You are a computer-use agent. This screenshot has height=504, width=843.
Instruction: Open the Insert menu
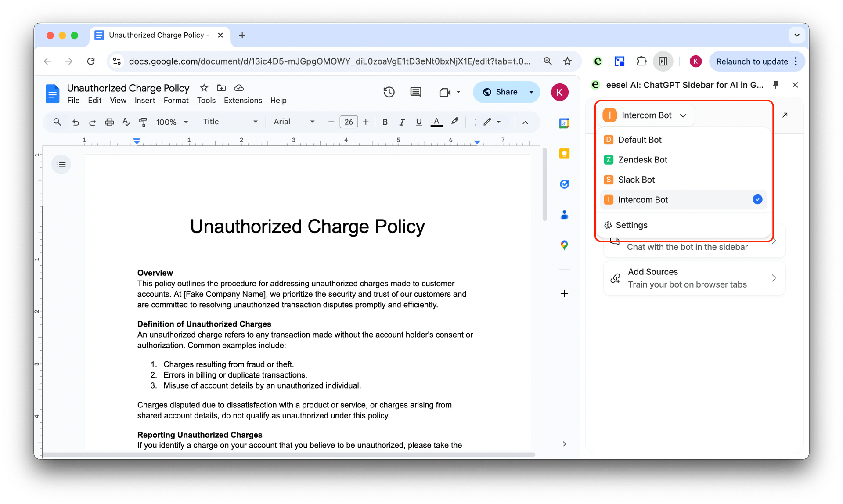point(145,101)
